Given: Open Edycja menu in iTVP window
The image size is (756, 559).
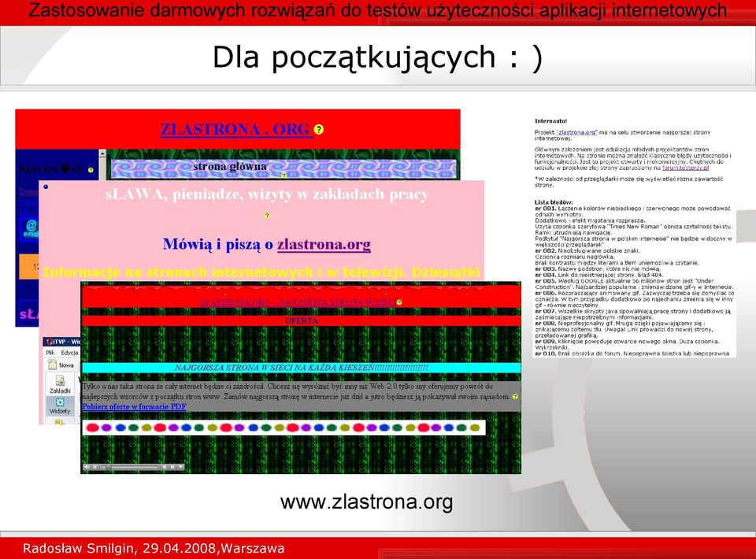Looking at the screenshot, I should tap(69, 353).
